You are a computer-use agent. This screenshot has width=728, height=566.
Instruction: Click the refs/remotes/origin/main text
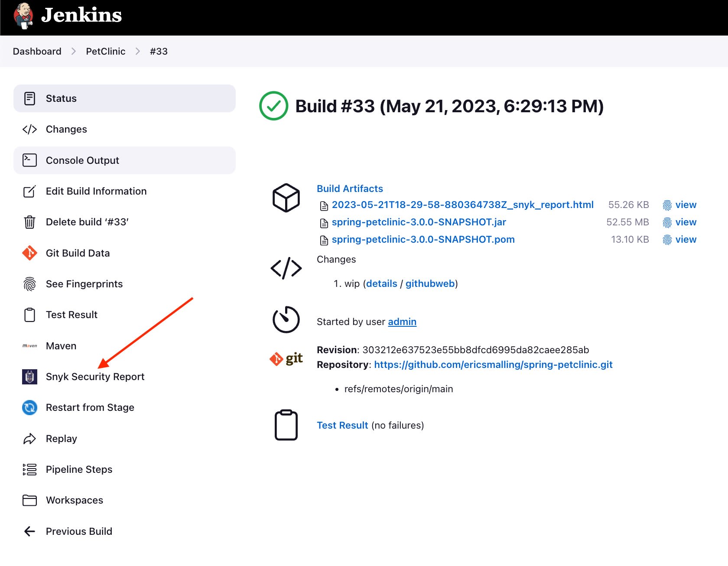tap(399, 389)
